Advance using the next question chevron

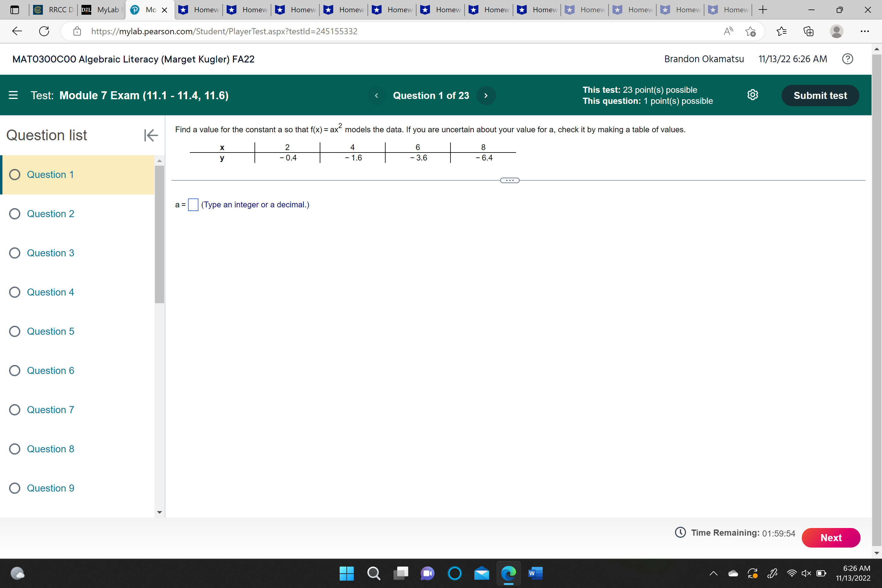pyautogui.click(x=486, y=95)
